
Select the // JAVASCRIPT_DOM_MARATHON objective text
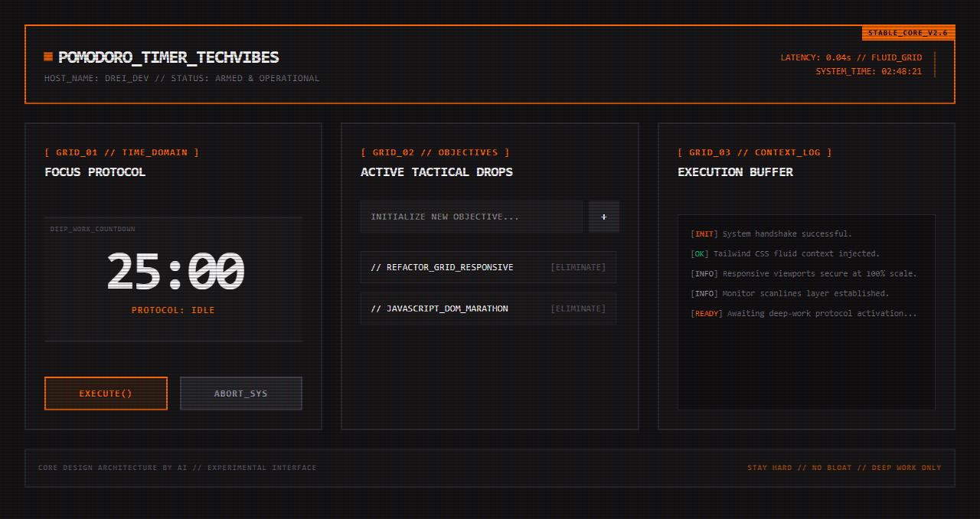tap(439, 308)
